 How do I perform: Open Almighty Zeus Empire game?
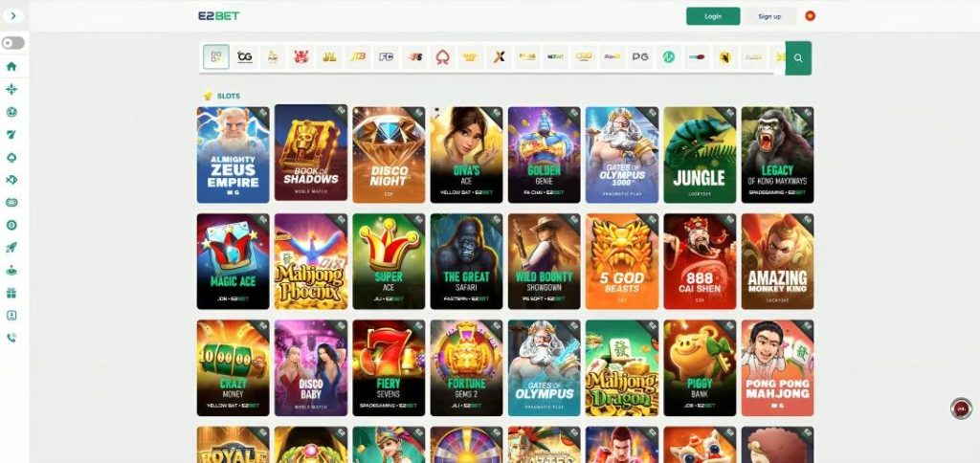click(234, 154)
